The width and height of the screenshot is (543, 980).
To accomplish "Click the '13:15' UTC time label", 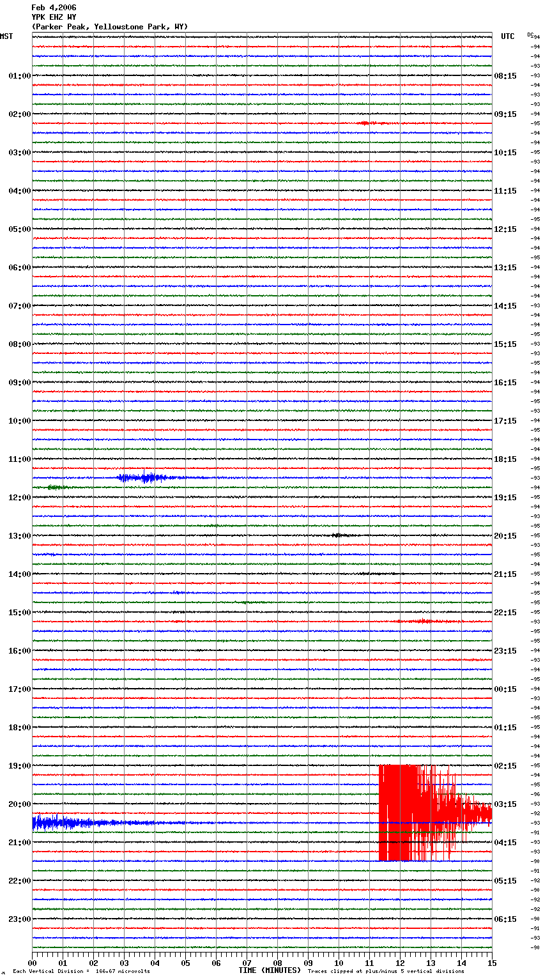I will coord(505,268).
